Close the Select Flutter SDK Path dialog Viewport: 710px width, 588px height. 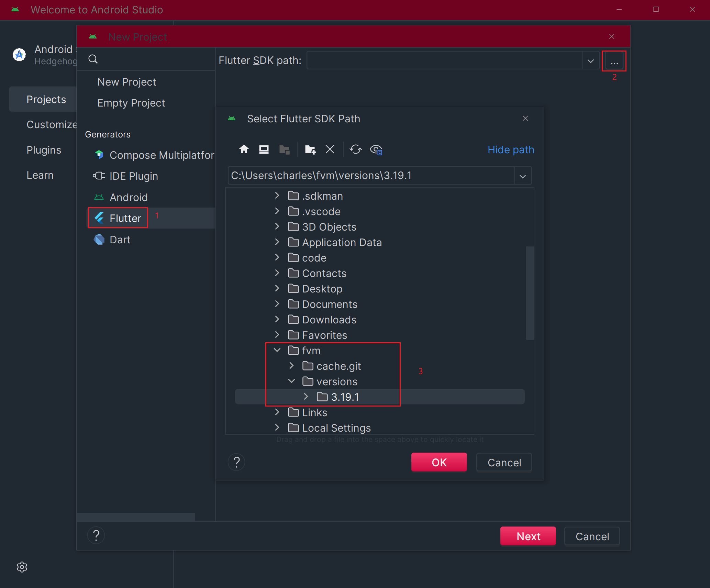[525, 118]
